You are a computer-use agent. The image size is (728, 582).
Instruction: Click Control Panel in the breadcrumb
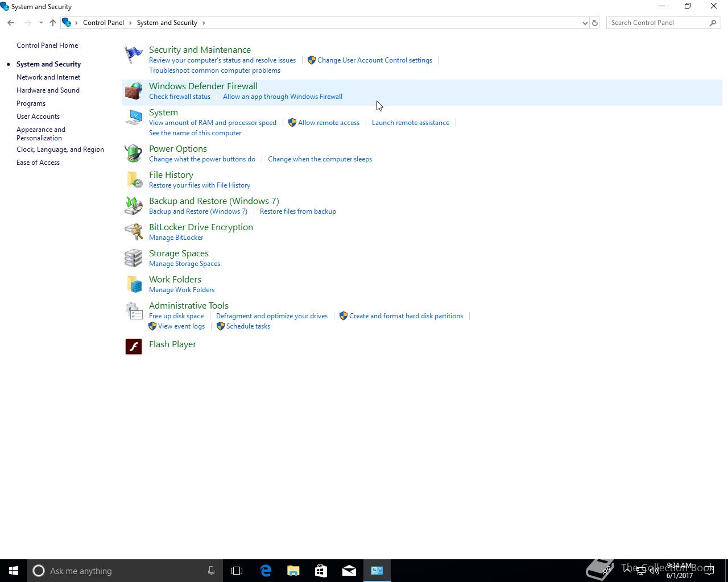(x=104, y=23)
